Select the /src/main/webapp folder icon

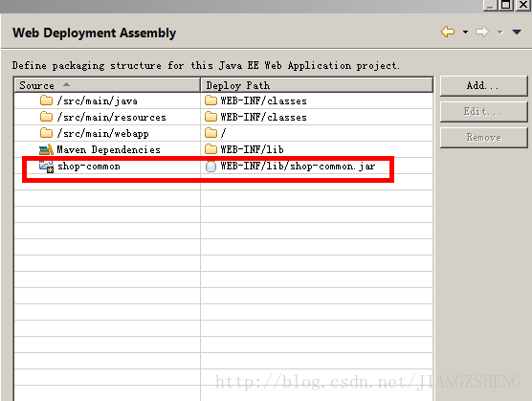click(x=46, y=133)
